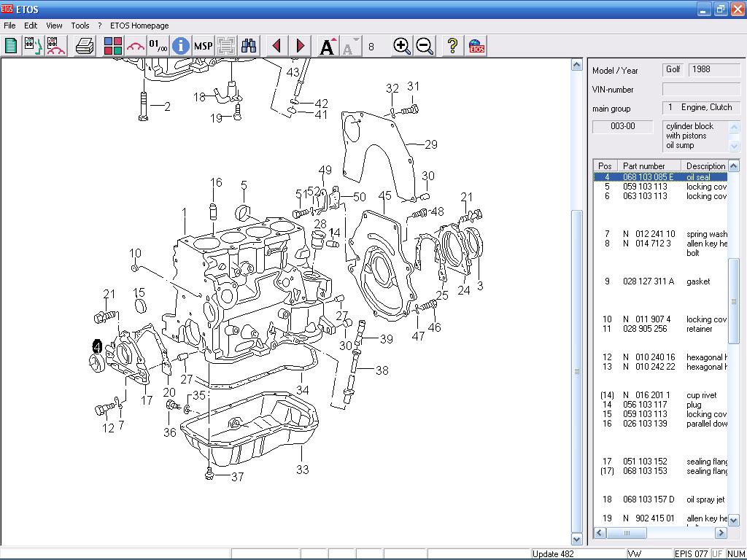Select row 16 part 026 103 139
747x560 pixels.
pyautogui.click(x=660, y=424)
